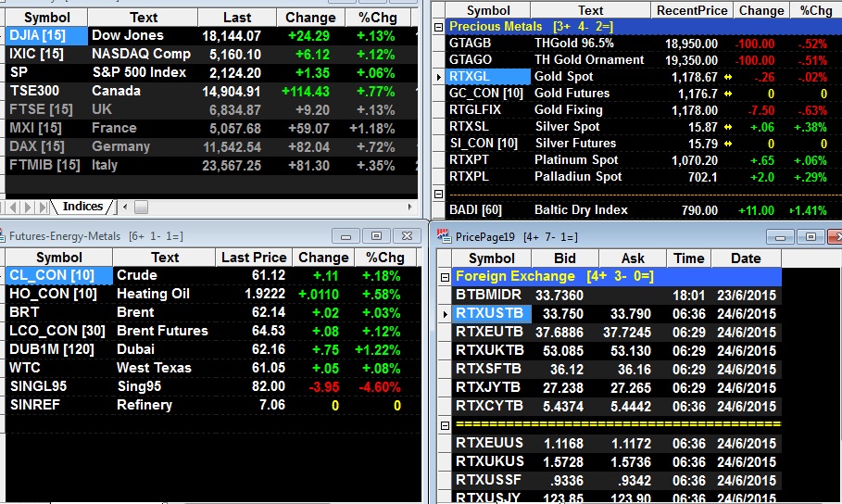The image size is (842, 504).
Task: Select the HO_CON [10] symbol cell
Action: [58, 294]
